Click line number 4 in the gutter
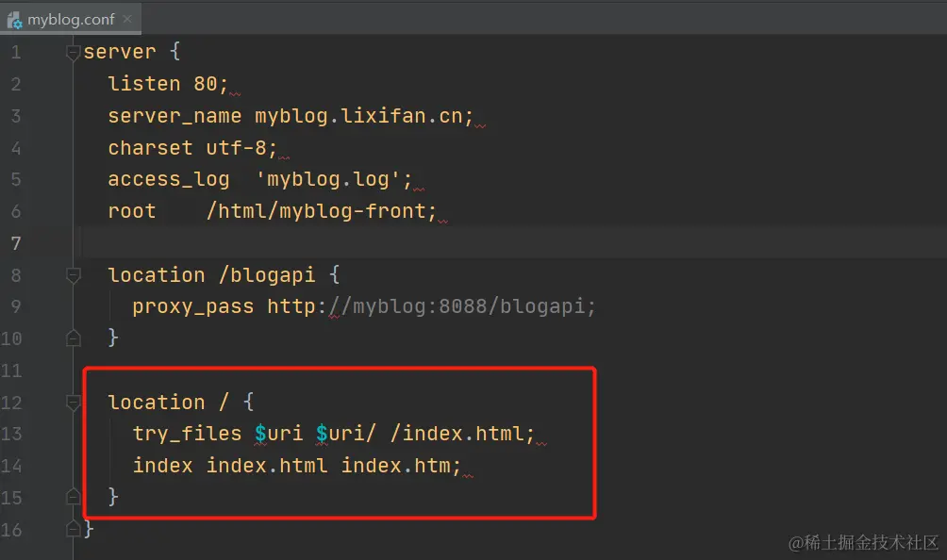Viewport: 947px width, 560px height. click(16, 148)
